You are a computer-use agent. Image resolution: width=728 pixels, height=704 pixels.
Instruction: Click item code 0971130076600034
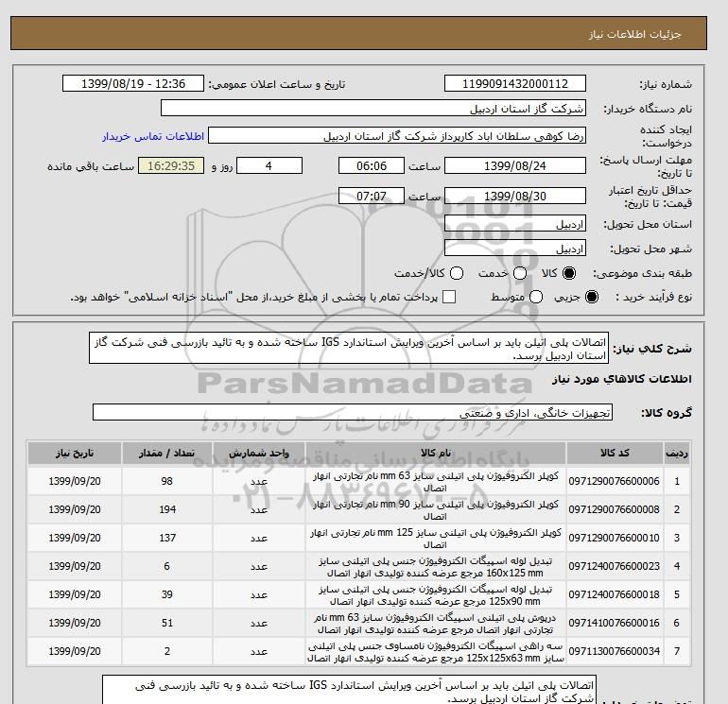(614, 651)
